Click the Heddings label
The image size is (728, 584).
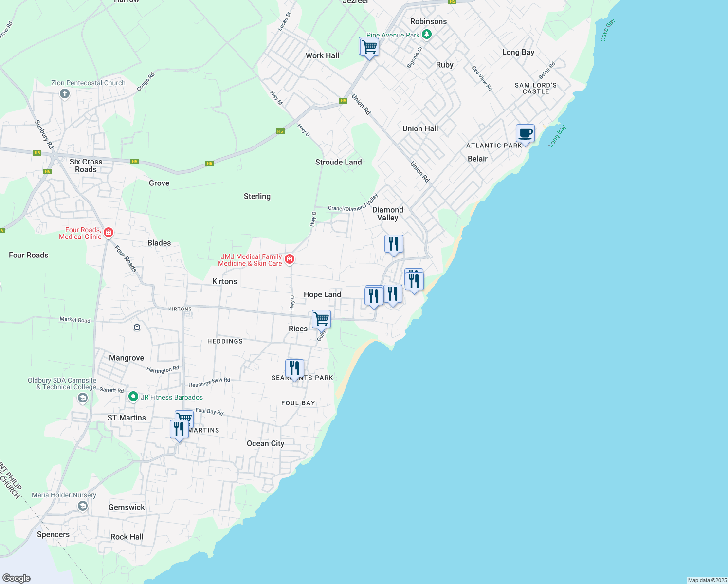(x=225, y=341)
